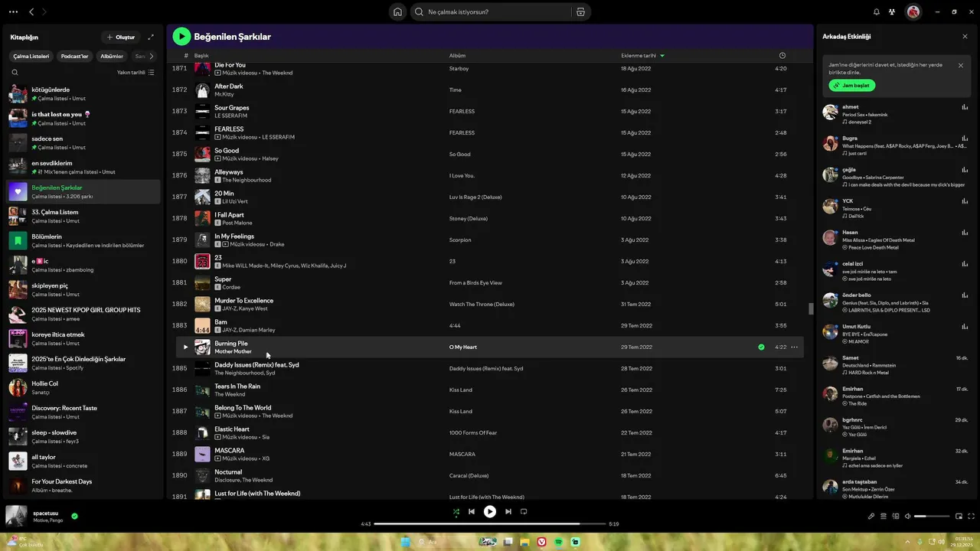The width and height of the screenshot is (980, 551).
Task: Toggle lyrics microphone icon
Action: pyautogui.click(x=871, y=516)
